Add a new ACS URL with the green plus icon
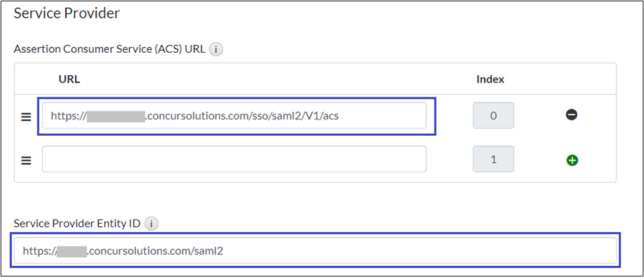This screenshot has height=277, width=644. pyautogui.click(x=571, y=160)
